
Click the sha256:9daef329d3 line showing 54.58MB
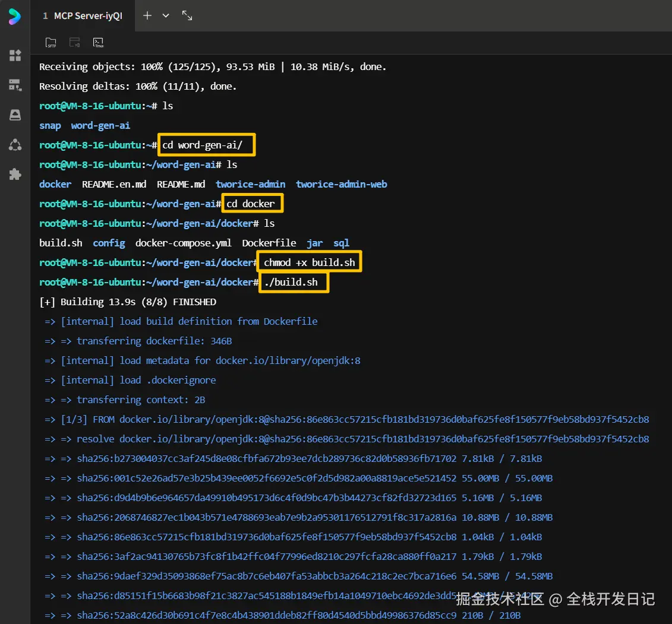pos(298,576)
